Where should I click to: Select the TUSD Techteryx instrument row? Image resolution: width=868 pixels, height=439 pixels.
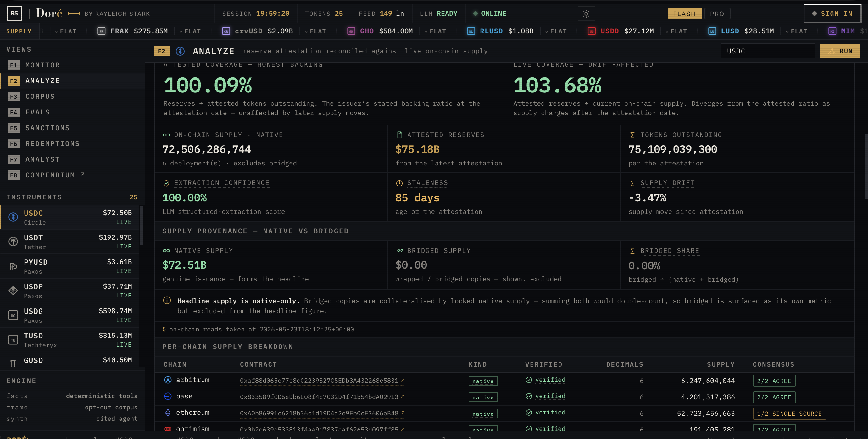pyautogui.click(x=70, y=340)
